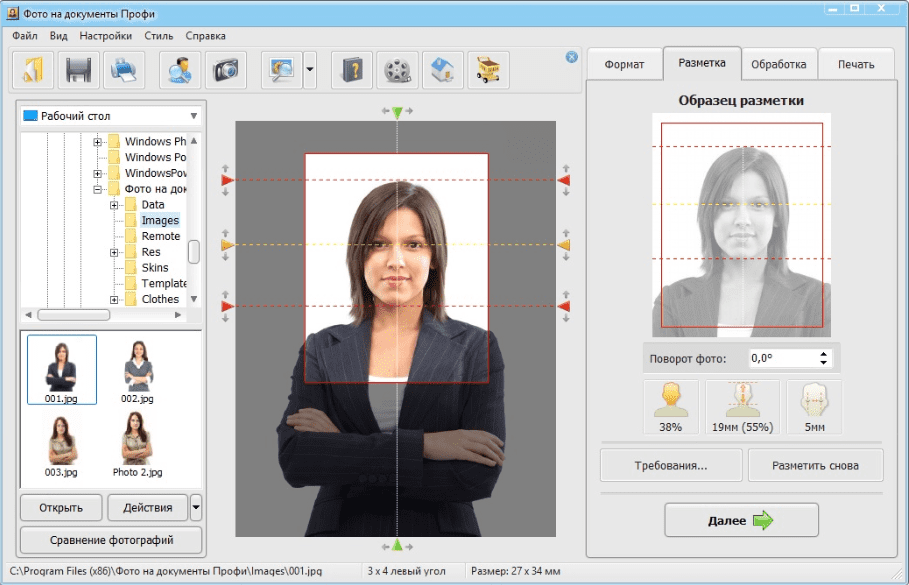Click the person with magnifier toolbar icon
The width and height of the screenshot is (909, 585).
(181, 70)
